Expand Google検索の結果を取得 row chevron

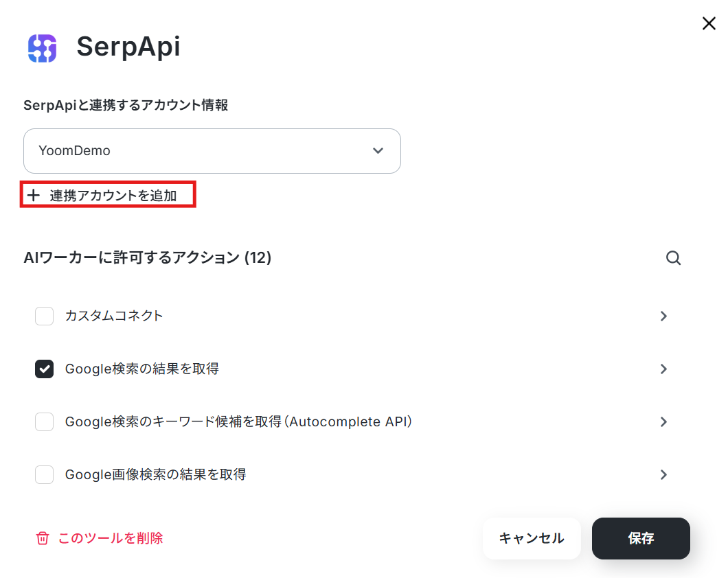pyautogui.click(x=663, y=369)
